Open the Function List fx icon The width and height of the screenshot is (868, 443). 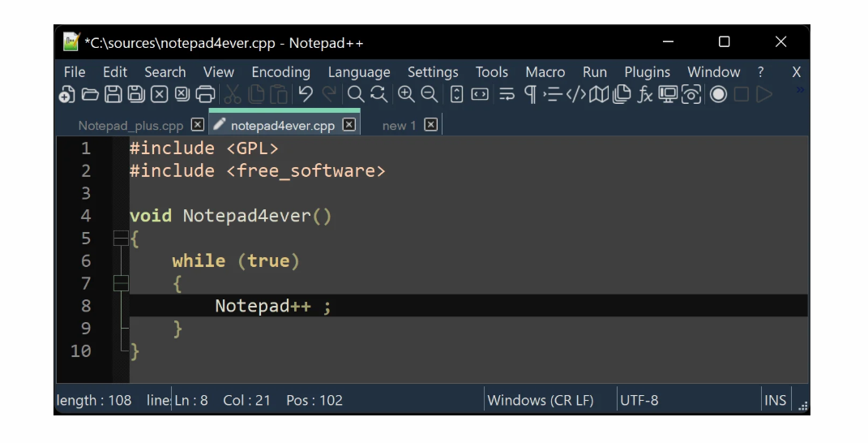pyautogui.click(x=644, y=94)
